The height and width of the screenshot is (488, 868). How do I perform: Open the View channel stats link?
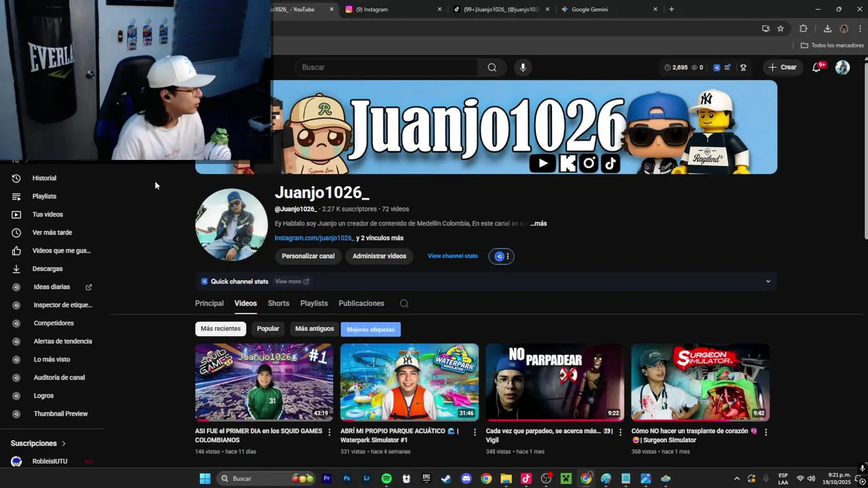[x=452, y=256]
